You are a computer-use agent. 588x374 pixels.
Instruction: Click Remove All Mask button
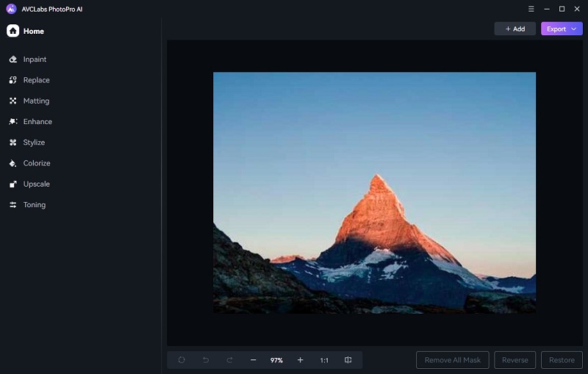[453, 360]
